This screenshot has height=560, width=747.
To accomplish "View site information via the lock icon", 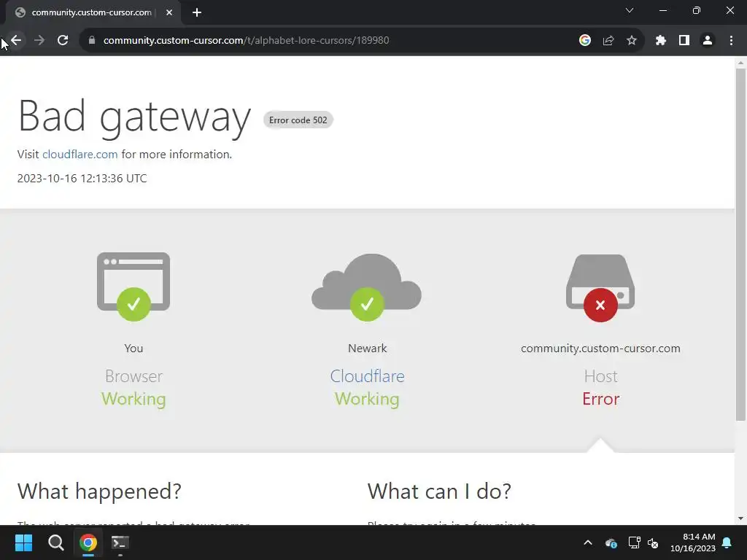I will 92,41.
